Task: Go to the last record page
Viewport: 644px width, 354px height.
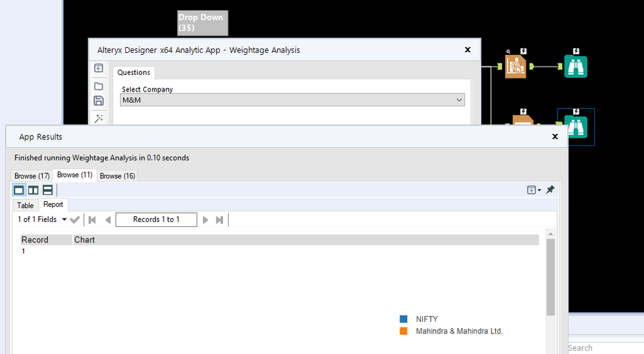Action: 220,220
